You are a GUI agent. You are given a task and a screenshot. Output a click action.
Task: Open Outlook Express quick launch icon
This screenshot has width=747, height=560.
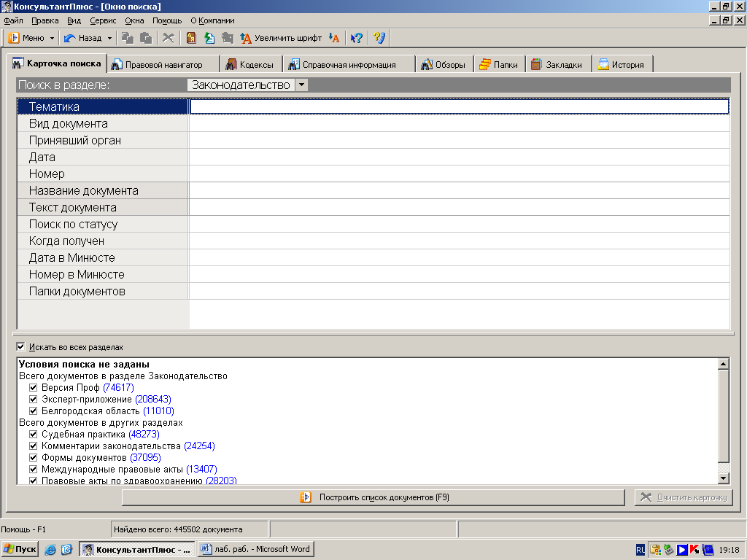click(x=66, y=550)
